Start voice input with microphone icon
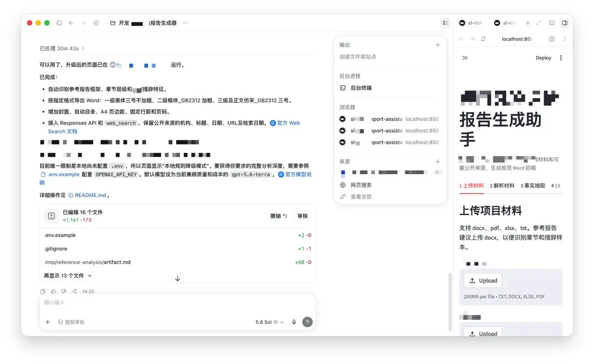 (x=294, y=322)
